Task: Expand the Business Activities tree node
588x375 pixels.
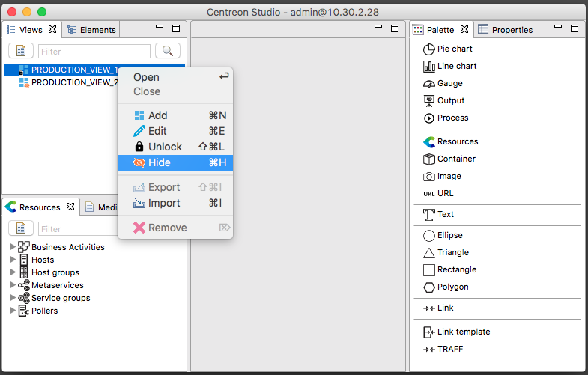Action: [x=13, y=247]
